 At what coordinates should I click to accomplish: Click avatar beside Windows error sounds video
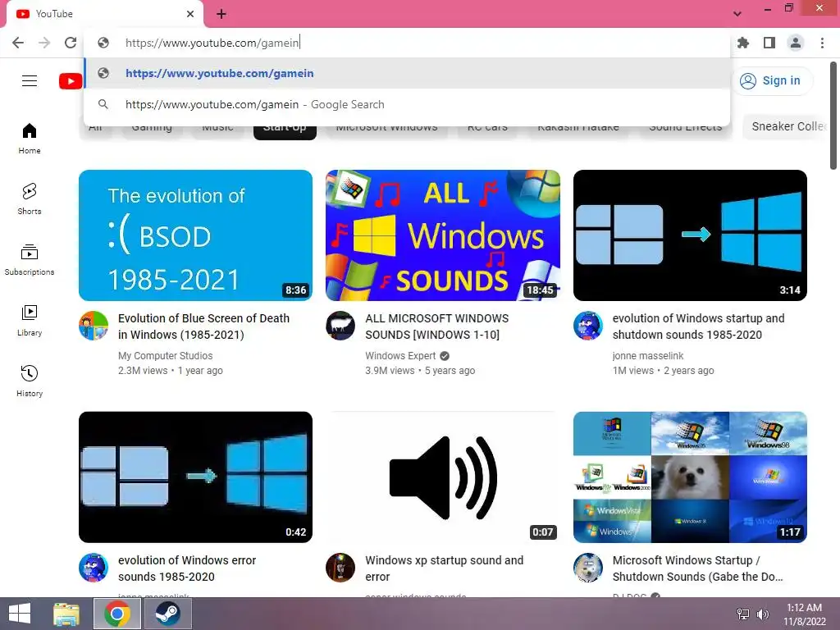coord(94,568)
